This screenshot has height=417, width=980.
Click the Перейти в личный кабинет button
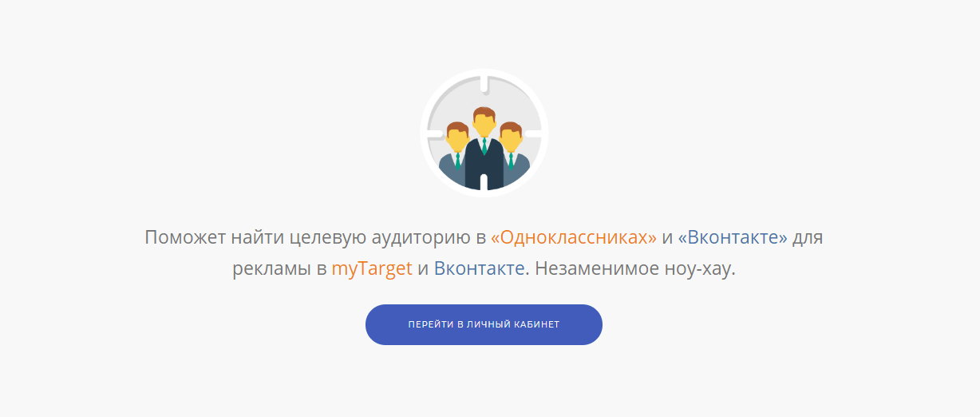[484, 324]
